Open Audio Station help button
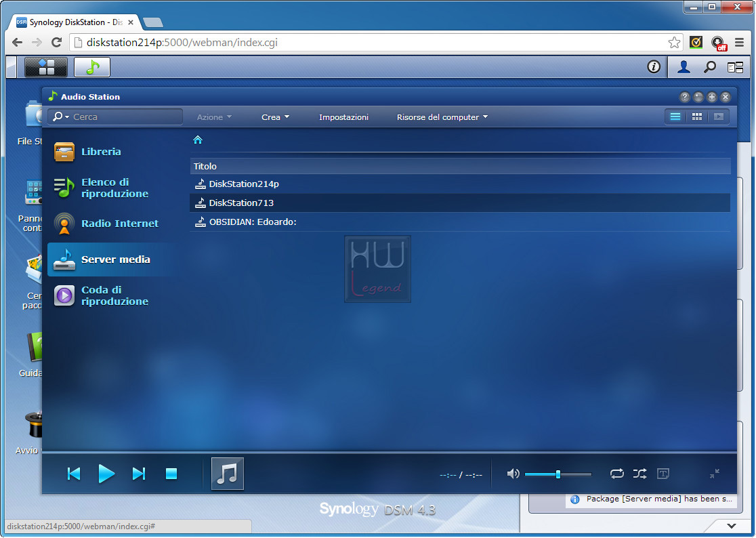 [x=684, y=98]
